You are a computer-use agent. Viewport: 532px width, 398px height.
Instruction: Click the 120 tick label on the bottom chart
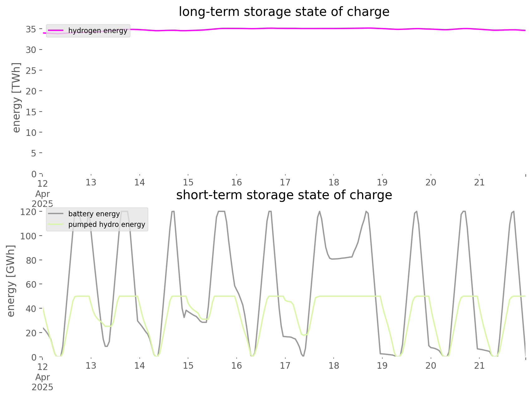(28, 212)
